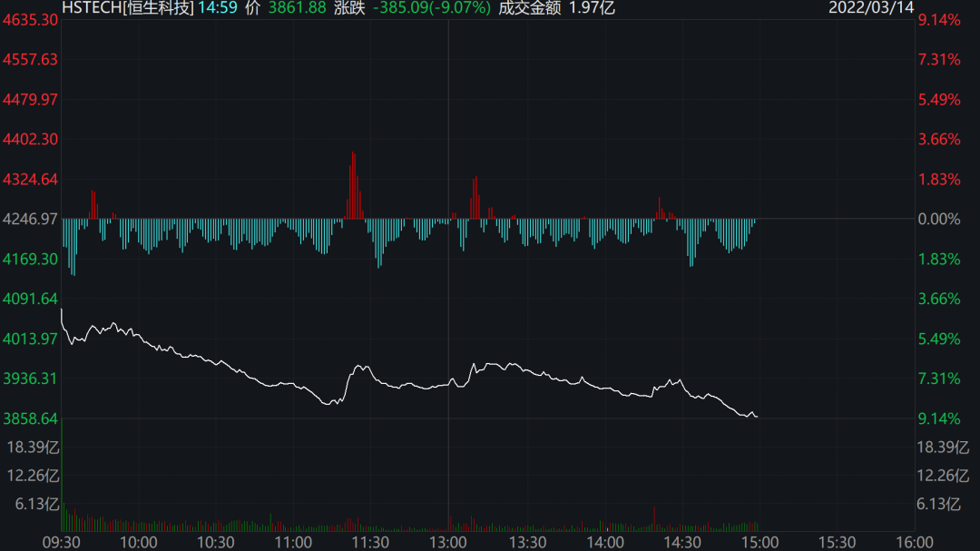Click the 4635.30 top price axis label
This screenshot has width=980, height=551.
[x=30, y=20]
